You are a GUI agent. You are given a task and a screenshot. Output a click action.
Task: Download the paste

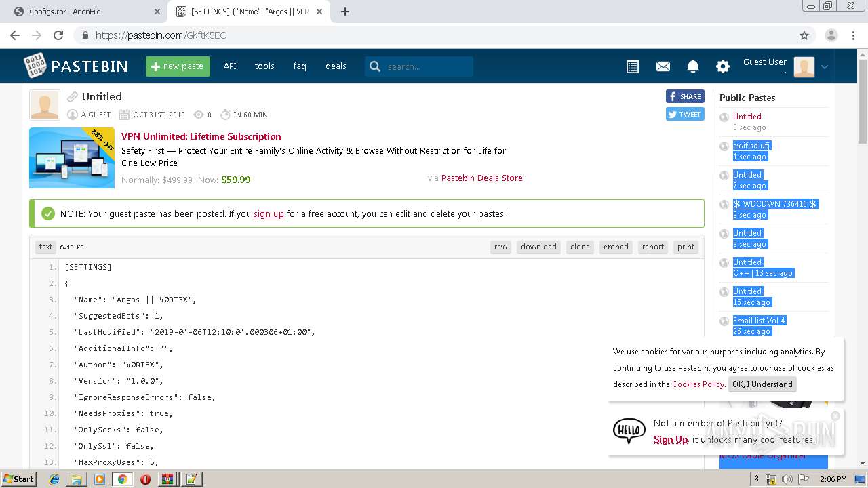point(538,247)
